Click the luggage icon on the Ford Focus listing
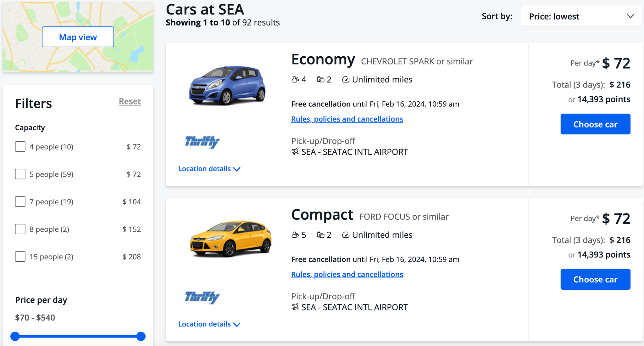Screen dimensions: 644x346 coord(321,235)
